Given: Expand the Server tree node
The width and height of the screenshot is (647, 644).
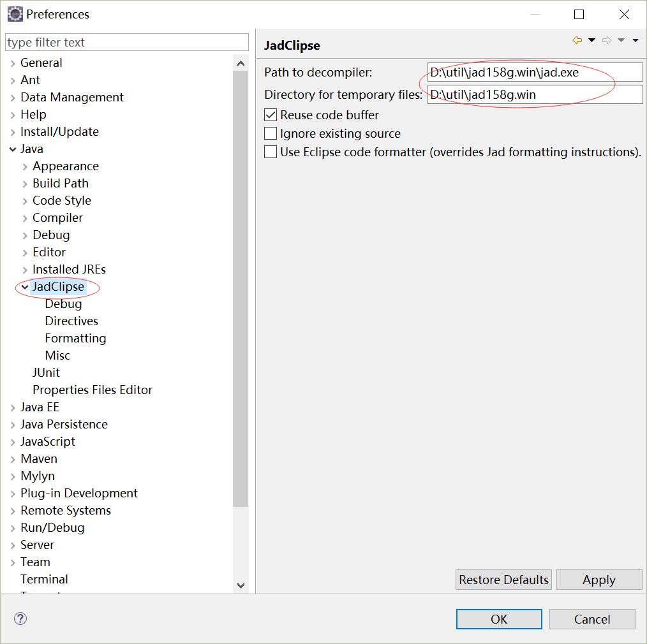Looking at the screenshot, I should coord(13,545).
